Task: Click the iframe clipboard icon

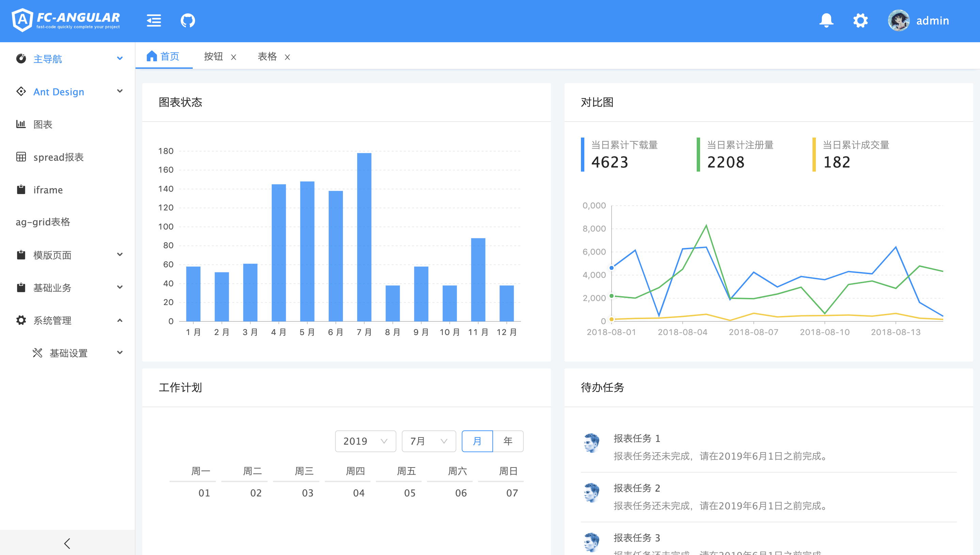Action: coord(21,189)
